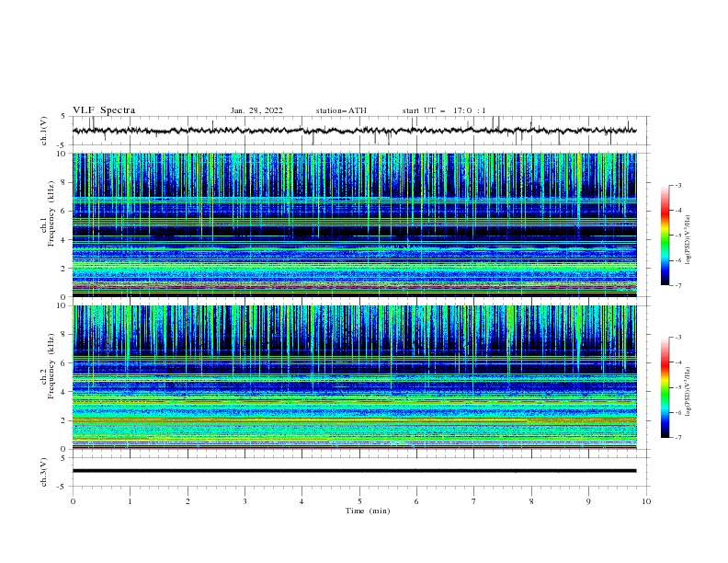Click the ch.1 'Frequency (kHz)' axis label
The width and height of the screenshot is (728, 563).
click(x=51, y=214)
